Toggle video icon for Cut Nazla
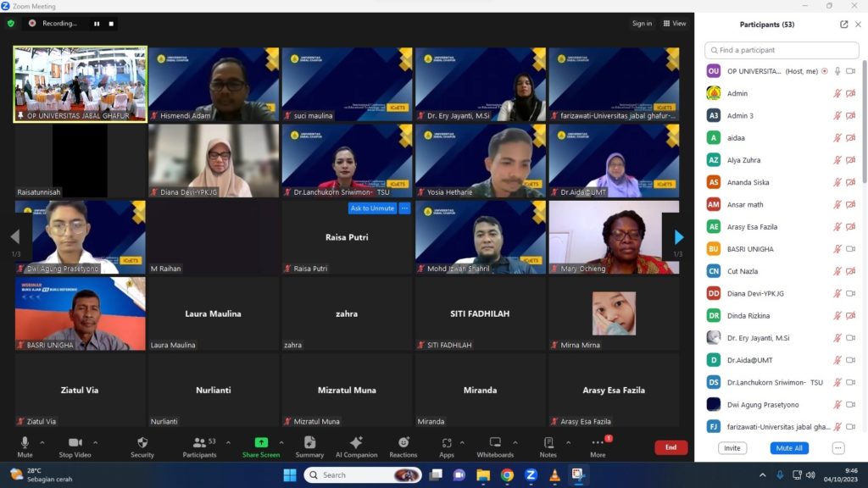This screenshot has width=868, height=488. tap(851, 271)
